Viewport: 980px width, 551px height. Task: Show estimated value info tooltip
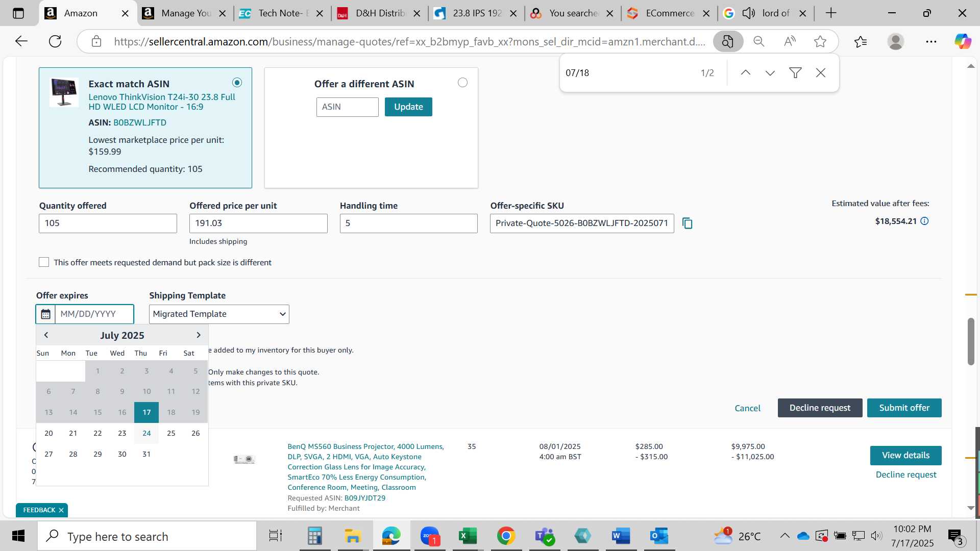pos(925,221)
